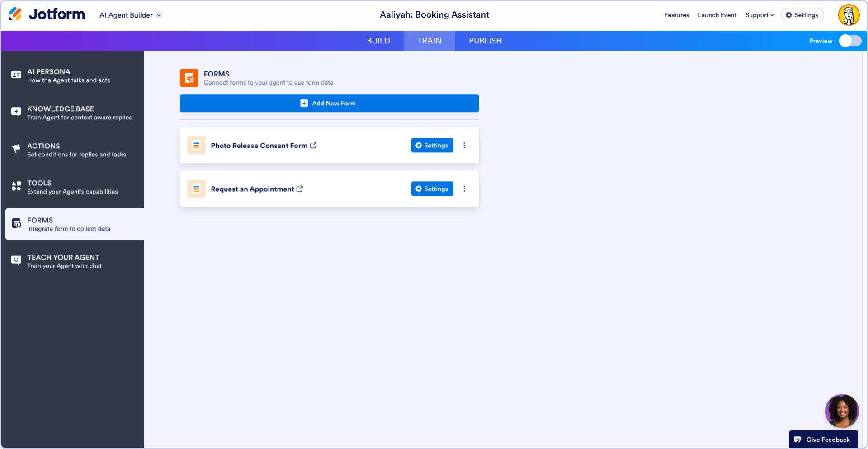Open Settings for Photo Release Consent Form
Screen dimensions: 868x449
tap(432, 145)
